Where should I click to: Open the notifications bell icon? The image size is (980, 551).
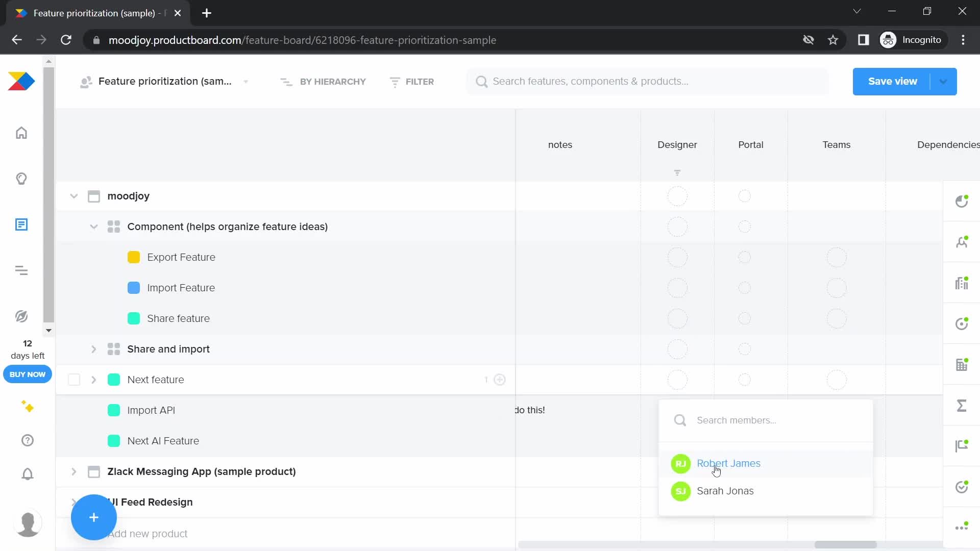click(28, 474)
